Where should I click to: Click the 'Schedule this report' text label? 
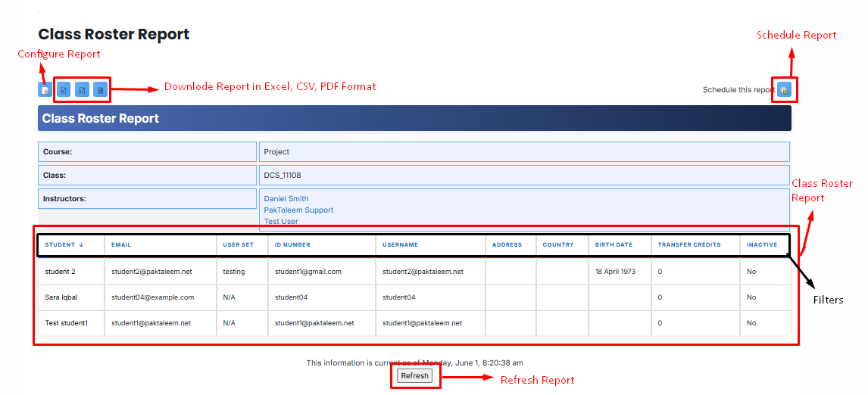pos(738,89)
